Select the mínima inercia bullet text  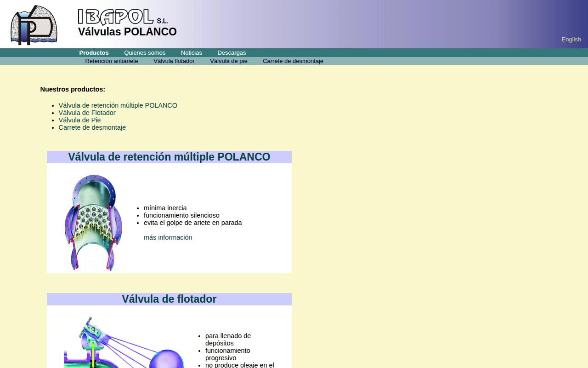[165, 208]
